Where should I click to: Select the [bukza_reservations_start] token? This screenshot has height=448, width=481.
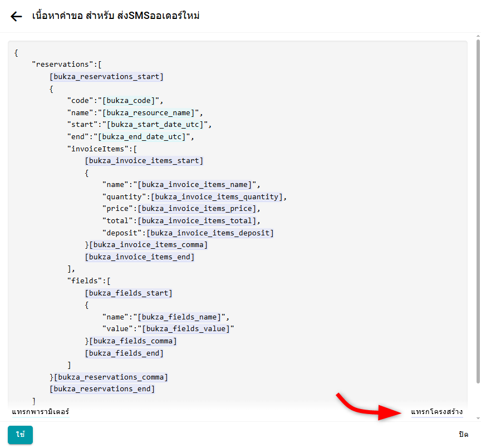point(106,77)
